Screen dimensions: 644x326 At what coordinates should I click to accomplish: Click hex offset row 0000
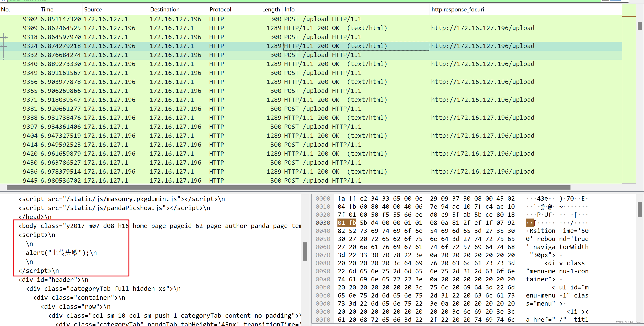[x=323, y=199]
